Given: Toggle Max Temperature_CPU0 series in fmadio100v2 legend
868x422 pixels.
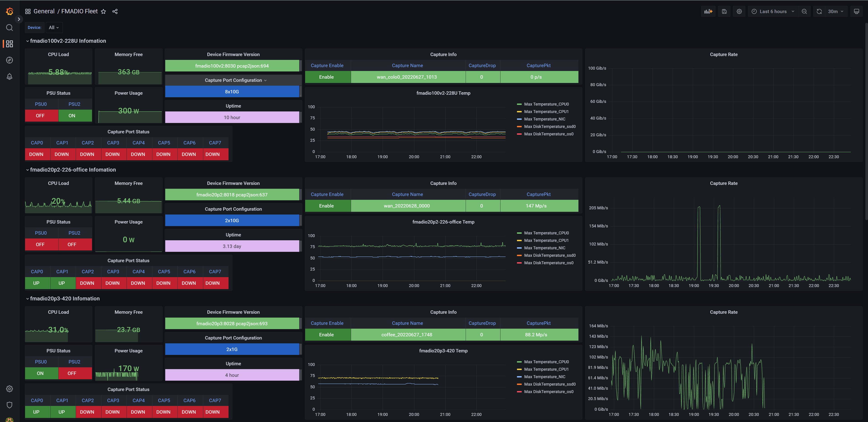Looking at the screenshot, I should coord(546,104).
